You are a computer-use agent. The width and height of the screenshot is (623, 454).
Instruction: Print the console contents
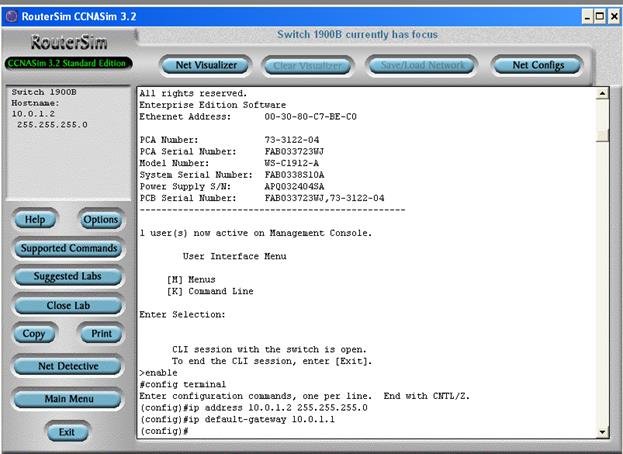point(100,333)
